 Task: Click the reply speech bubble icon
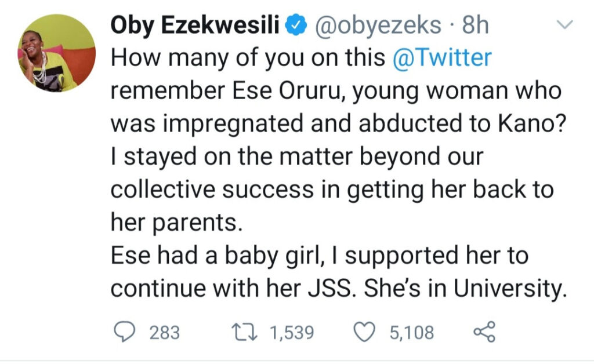[x=123, y=332]
